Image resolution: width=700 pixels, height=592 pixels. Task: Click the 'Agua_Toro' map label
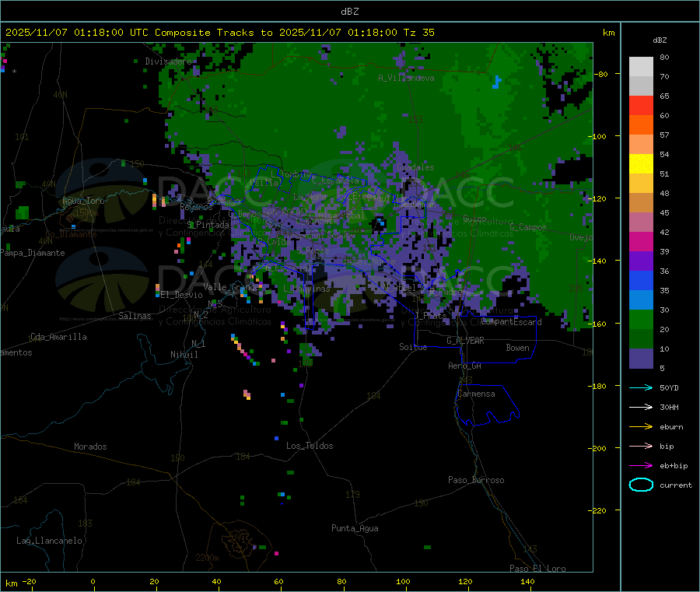coord(83,201)
